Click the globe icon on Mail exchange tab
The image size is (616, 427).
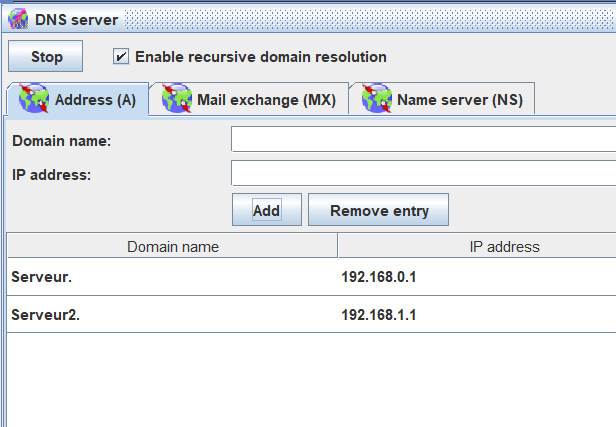click(x=177, y=99)
